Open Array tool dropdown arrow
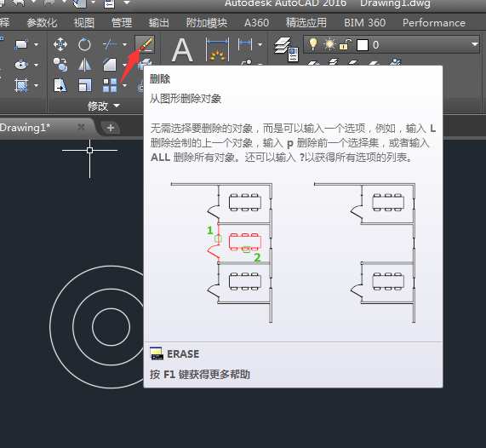 (124, 85)
